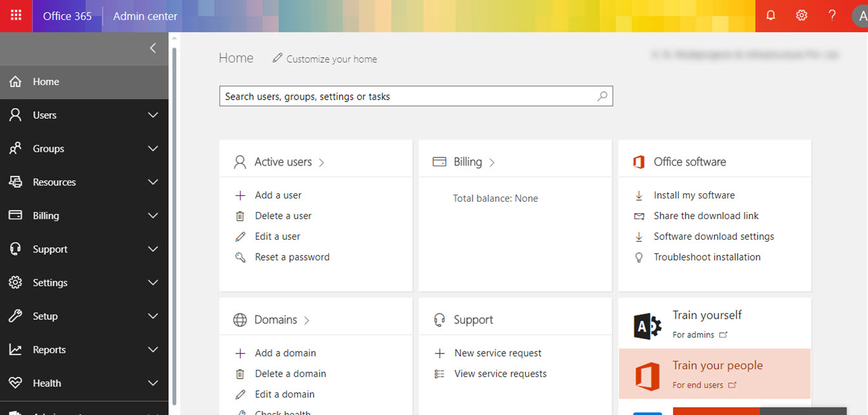Click the Groups icon in sidebar

tap(15, 149)
